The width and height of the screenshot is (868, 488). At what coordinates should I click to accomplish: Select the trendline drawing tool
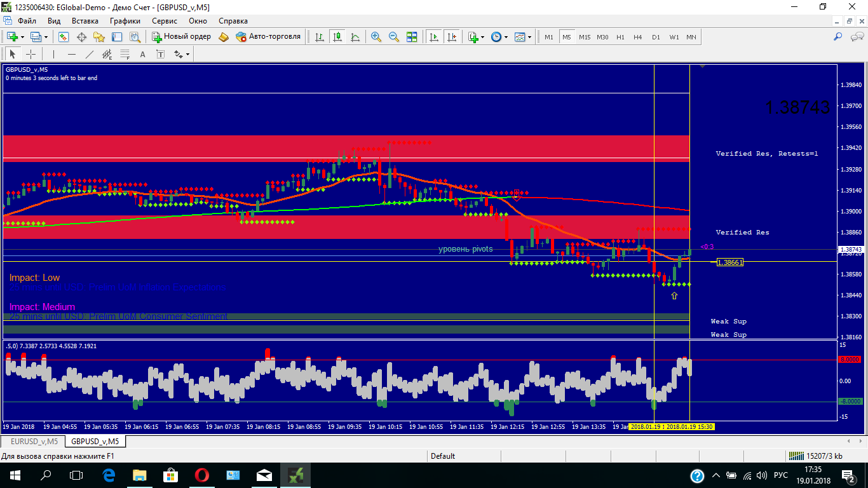90,54
